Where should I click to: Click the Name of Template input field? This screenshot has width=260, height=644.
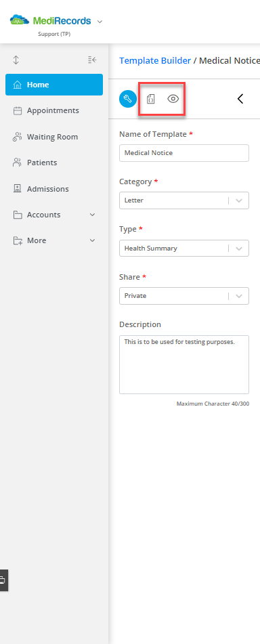coord(184,153)
